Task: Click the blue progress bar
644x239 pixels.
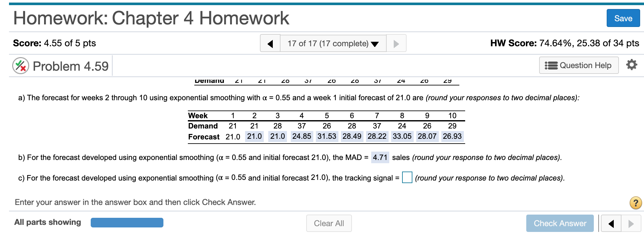Action: pos(127,222)
